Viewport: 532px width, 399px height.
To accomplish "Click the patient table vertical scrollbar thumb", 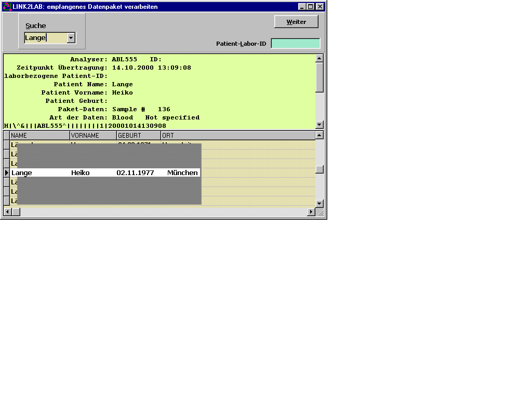I will click(x=320, y=169).
